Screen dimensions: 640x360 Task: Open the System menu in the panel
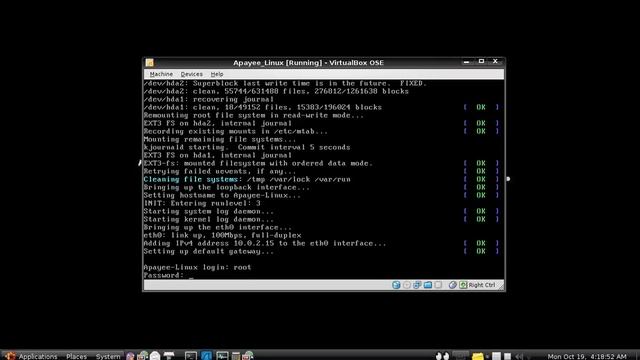[108, 356]
